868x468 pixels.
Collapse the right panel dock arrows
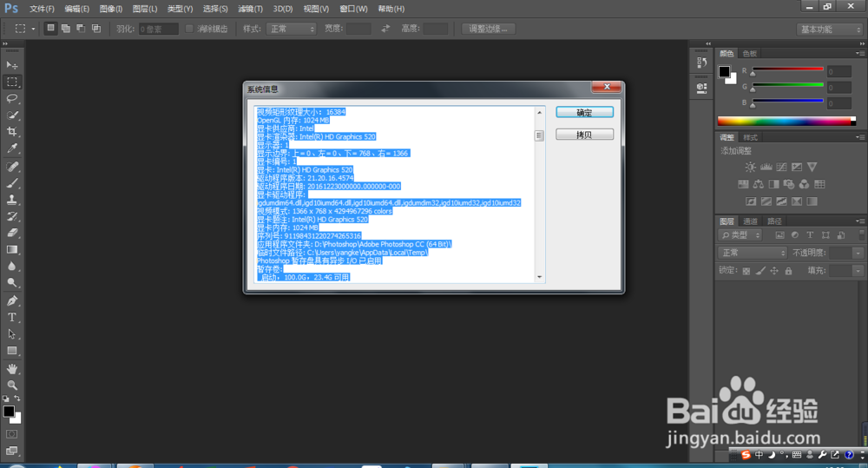[x=862, y=43]
